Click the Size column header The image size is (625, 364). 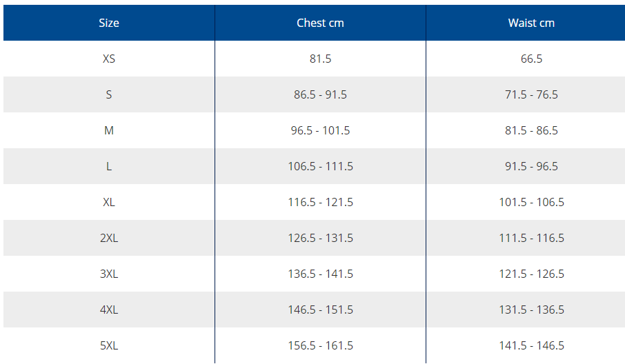point(109,23)
